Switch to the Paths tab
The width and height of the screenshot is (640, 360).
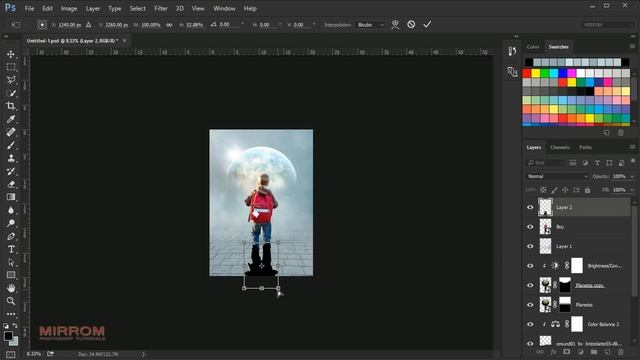pos(585,147)
